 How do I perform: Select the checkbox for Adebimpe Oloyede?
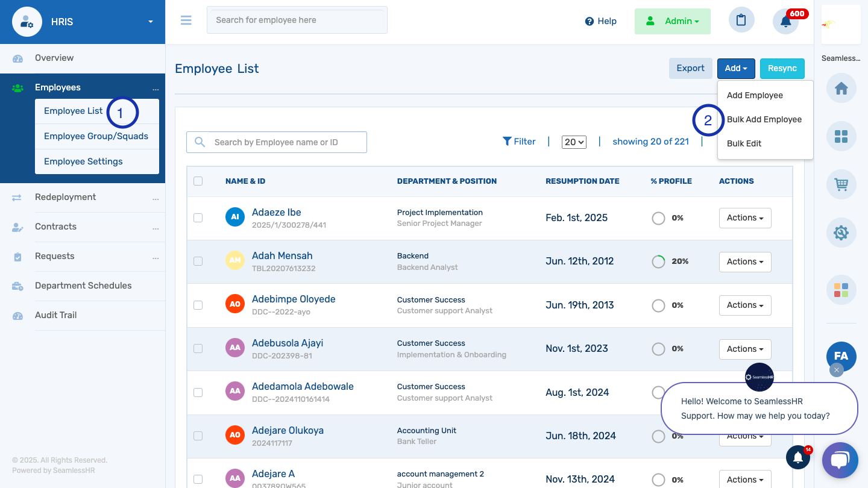coord(198,304)
